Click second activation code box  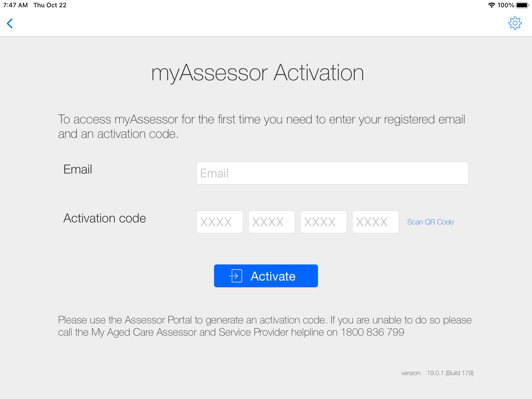pos(272,222)
